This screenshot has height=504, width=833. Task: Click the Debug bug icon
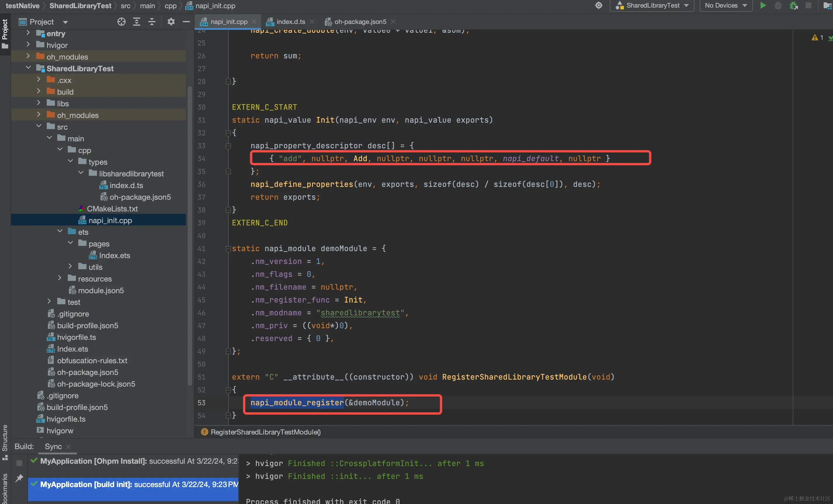click(778, 6)
